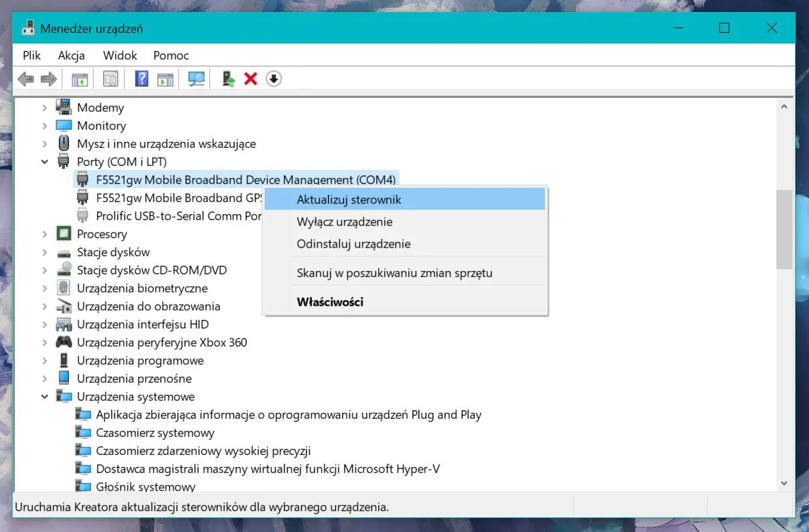Select Urządzenia peryferyjne Xbox 360 item
Viewport: 809px width, 532px height.
(161, 343)
